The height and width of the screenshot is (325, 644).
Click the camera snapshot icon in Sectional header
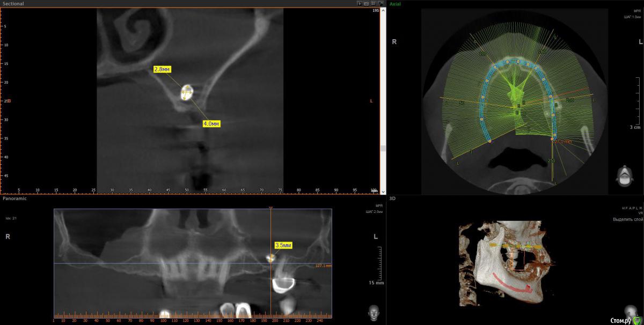[x=366, y=3]
